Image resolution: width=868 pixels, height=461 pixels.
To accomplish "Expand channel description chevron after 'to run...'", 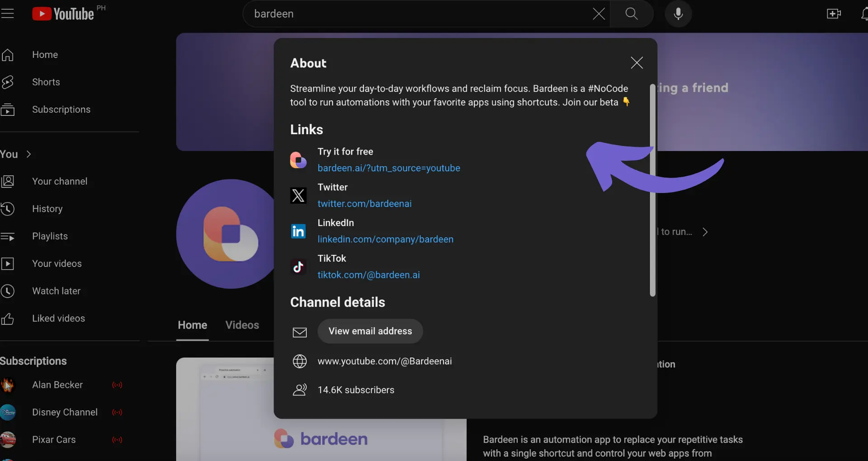I will [x=705, y=232].
